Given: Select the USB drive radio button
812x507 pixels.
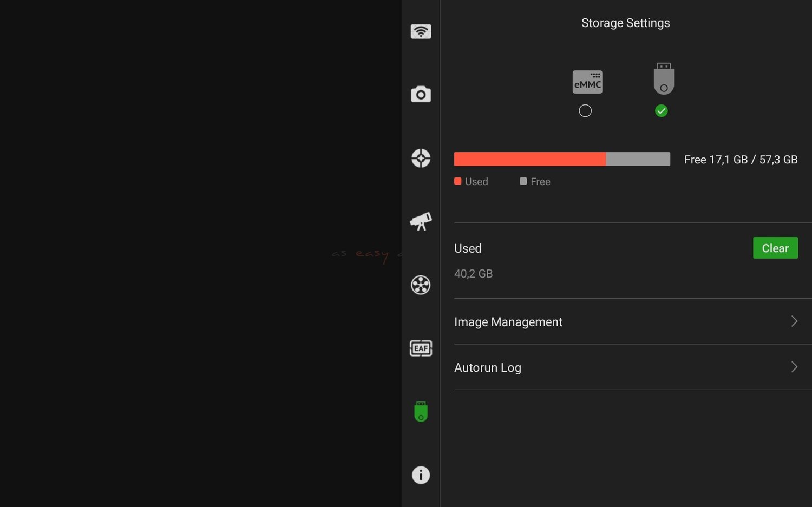Looking at the screenshot, I should point(661,111).
